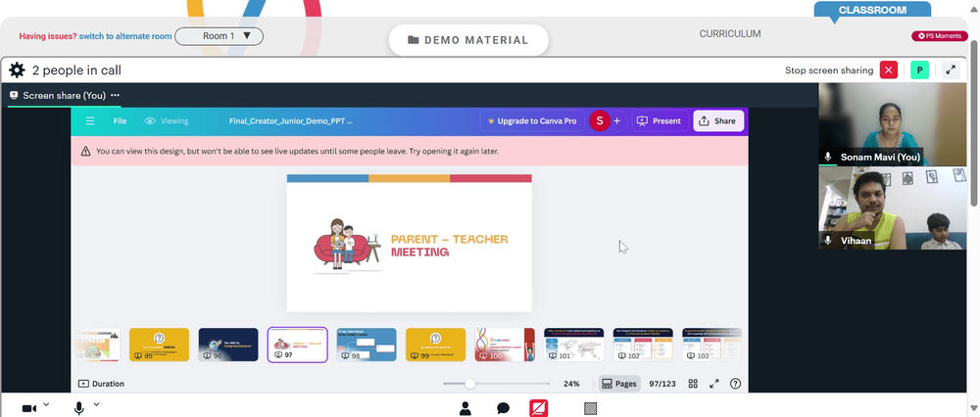Stop screen sharing with red X button
Screen dimensions: 980x417
[x=888, y=69]
